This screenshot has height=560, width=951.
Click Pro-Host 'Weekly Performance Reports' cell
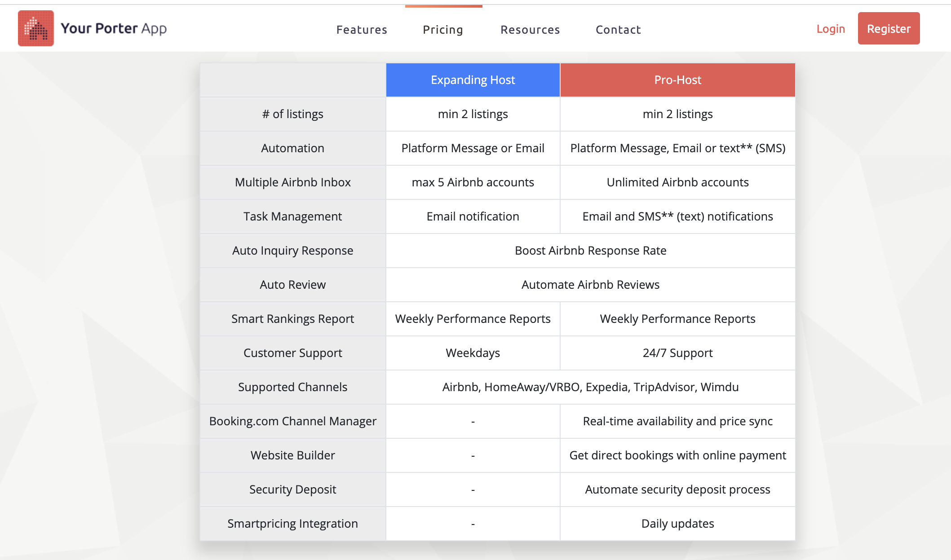point(677,319)
